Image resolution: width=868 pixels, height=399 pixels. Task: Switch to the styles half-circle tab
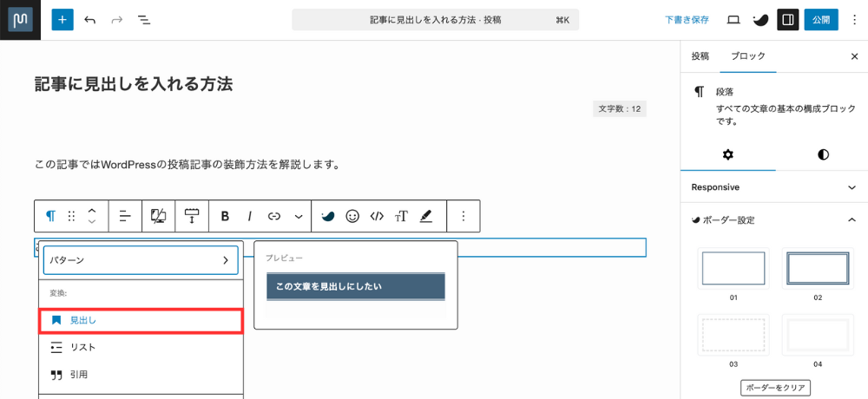click(823, 154)
